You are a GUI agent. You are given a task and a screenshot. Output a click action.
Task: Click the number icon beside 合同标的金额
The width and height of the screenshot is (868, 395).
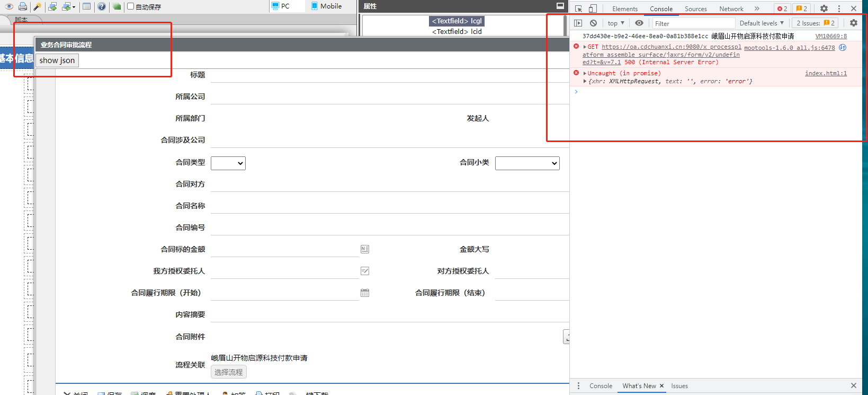point(365,249)
